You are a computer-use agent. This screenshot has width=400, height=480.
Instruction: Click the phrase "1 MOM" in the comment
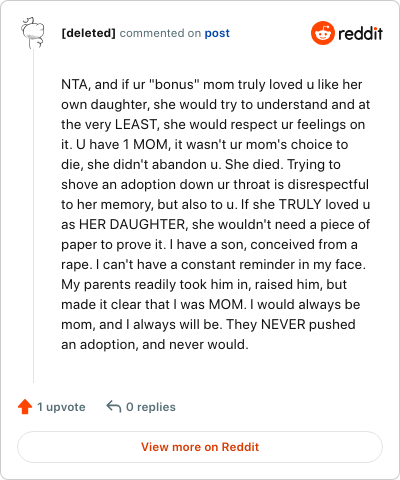pos(146,144)
